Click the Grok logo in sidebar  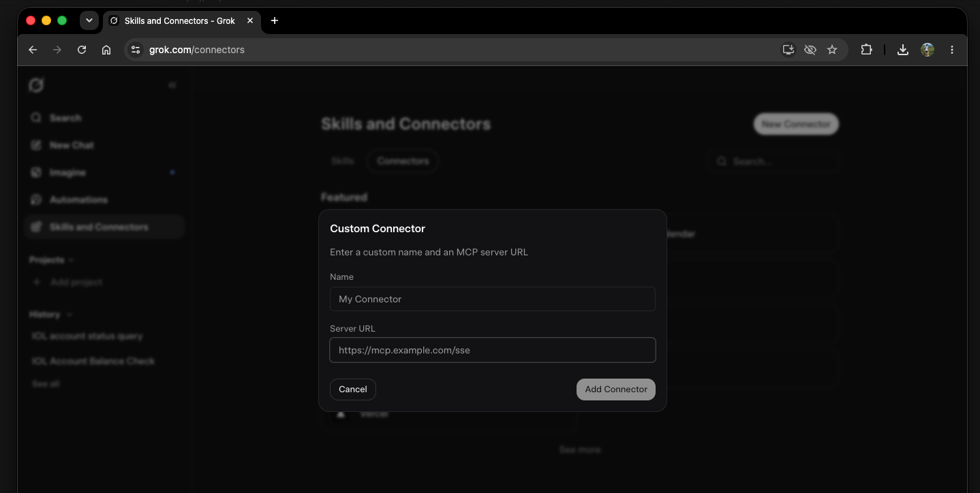[x=37, y=85]
